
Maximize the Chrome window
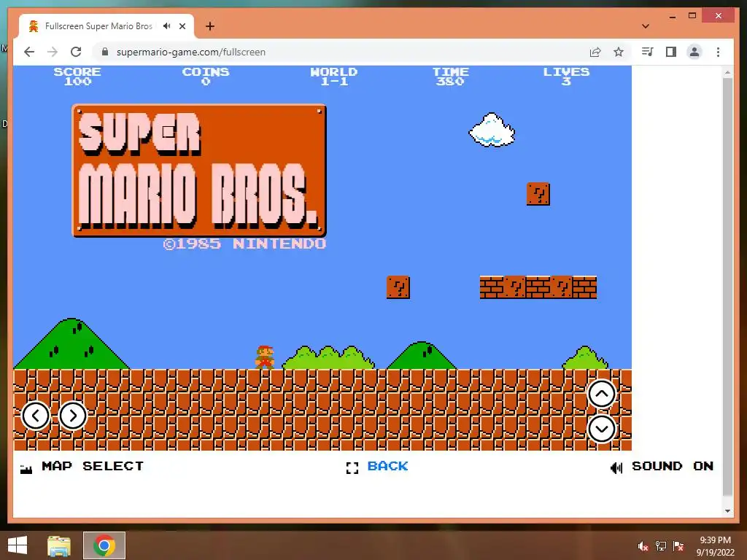692,16
